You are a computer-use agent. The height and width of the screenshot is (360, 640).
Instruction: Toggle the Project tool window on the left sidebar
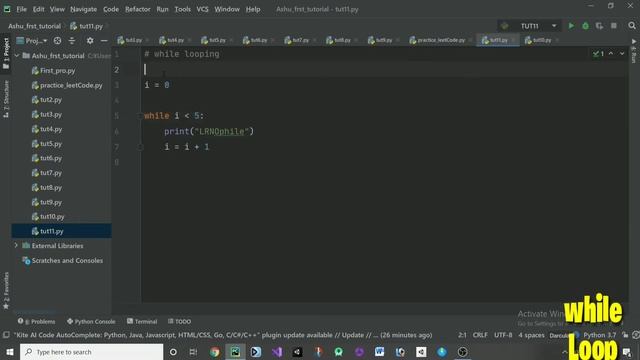click(6, 53)
